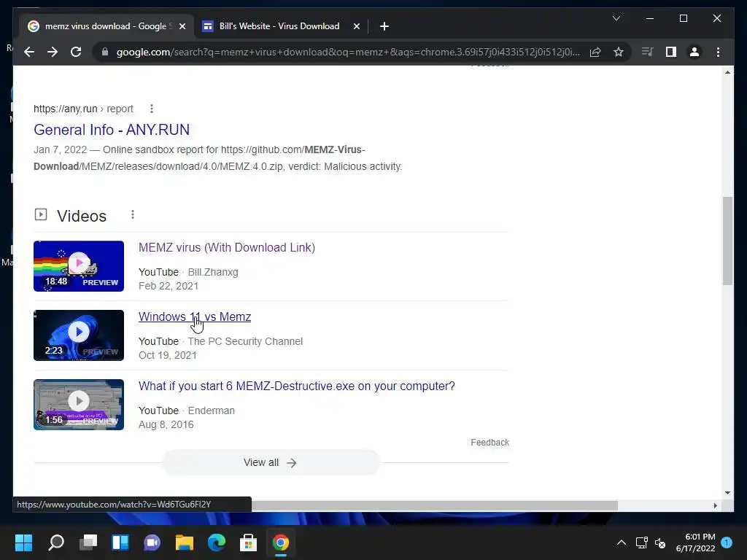
Task: Open Chrome three-dot menu
Action: [x=718, y=52]
